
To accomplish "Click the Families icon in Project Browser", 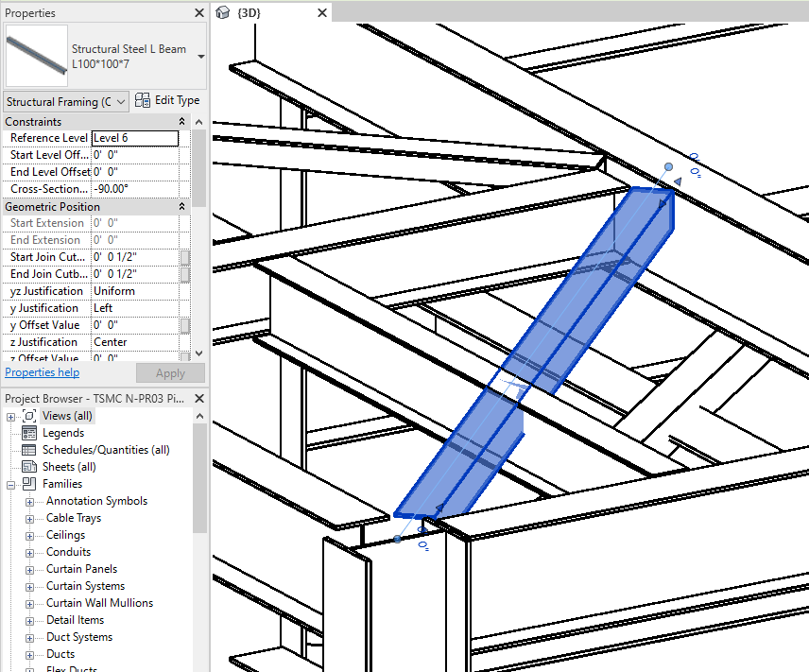I will click(29, 484).
